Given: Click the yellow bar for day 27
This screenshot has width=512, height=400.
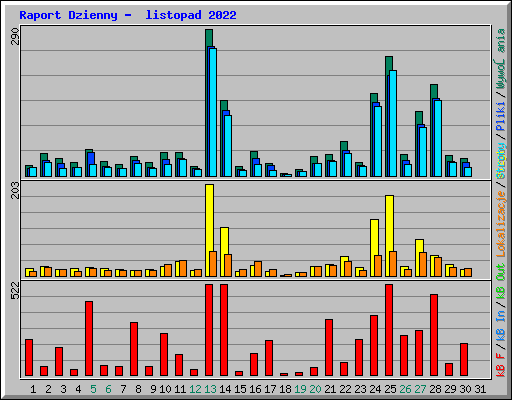Looking at the screenshot, I should 419,258.
